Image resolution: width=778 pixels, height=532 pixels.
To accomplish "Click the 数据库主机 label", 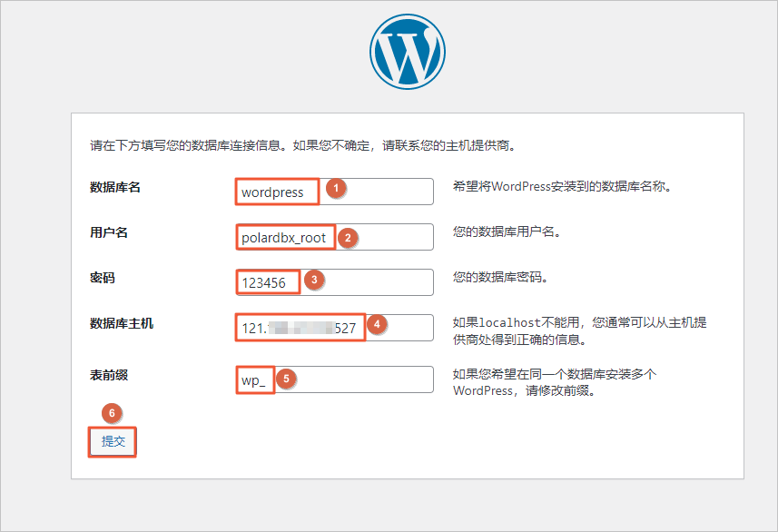I will pyautogui.click(x=122, y=323).
